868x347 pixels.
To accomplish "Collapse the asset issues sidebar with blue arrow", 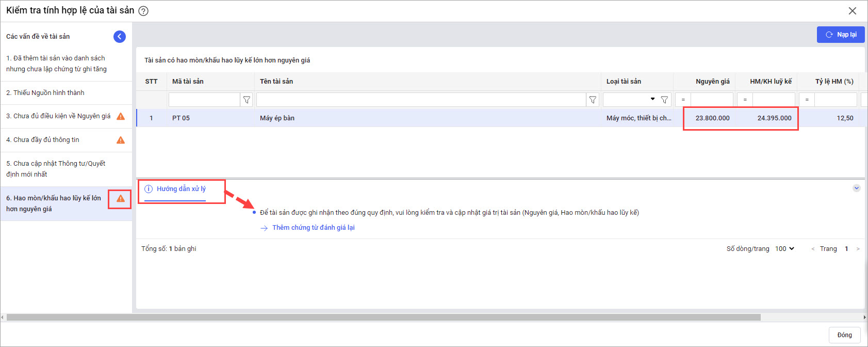I will tap(120, 36).
